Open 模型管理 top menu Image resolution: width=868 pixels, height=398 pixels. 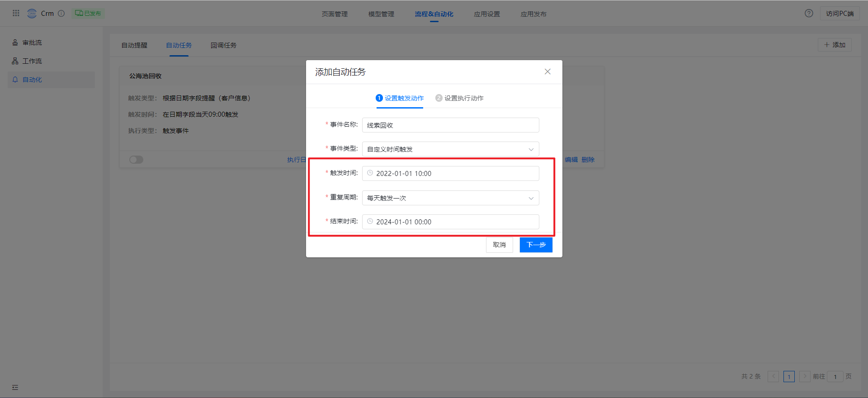[381, 14]
